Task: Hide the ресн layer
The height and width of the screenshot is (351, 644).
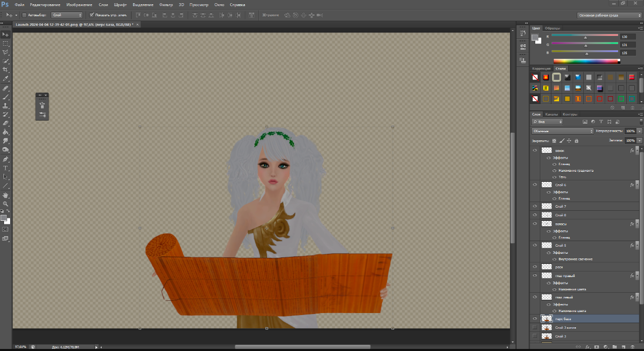Action: click(535, 266)
